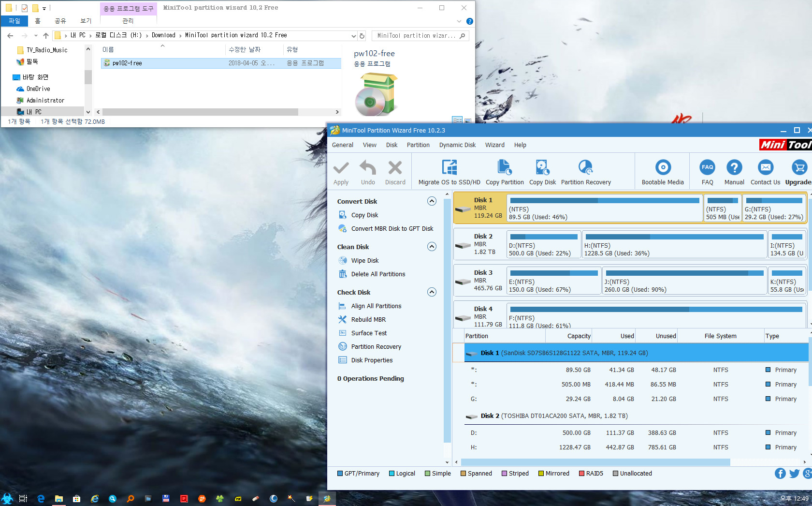Click Explorer back navigation arrow
The height and width of the screenshot is (506, 812).
(x=10, y=36)
